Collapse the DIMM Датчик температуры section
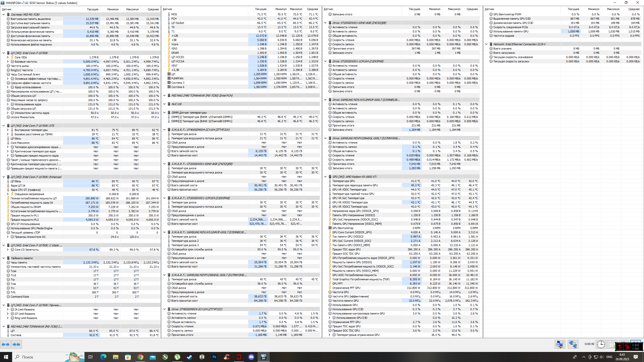Viewport: 644px width, 362px height. [x=165, y=113]
